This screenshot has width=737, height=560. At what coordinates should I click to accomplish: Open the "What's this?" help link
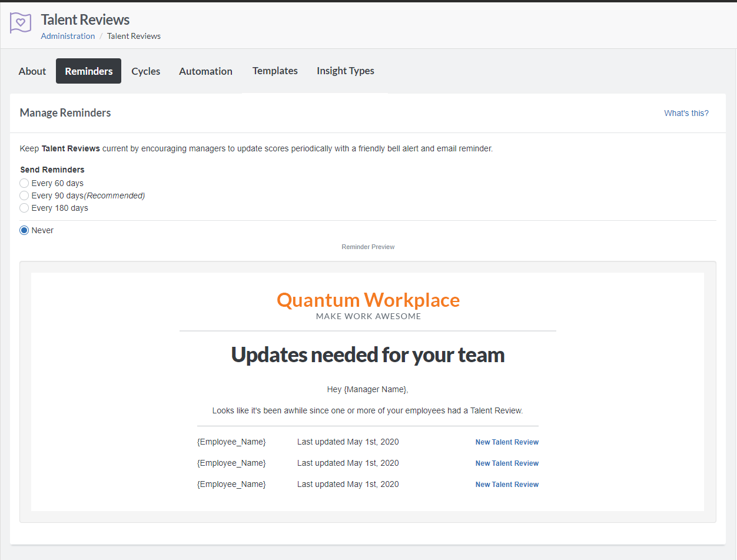pyautogui.click(x=686, y=113)
